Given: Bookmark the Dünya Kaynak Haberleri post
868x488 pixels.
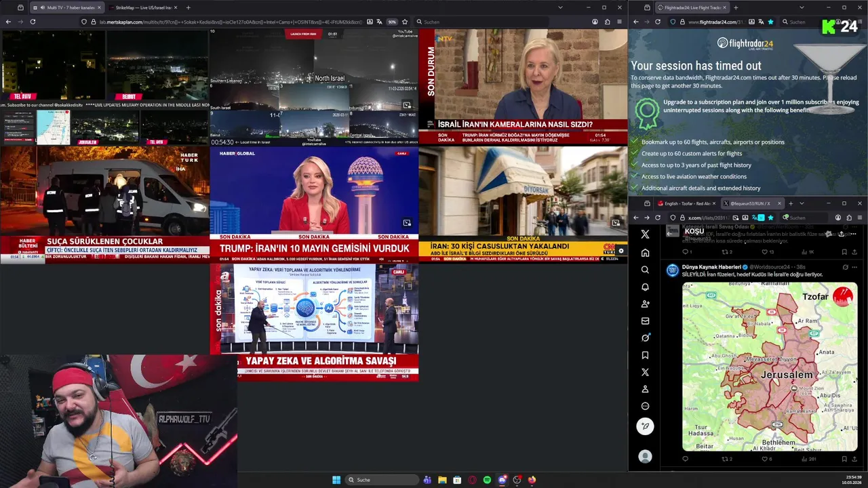Looking at the screenshot, I should point(844,459).
